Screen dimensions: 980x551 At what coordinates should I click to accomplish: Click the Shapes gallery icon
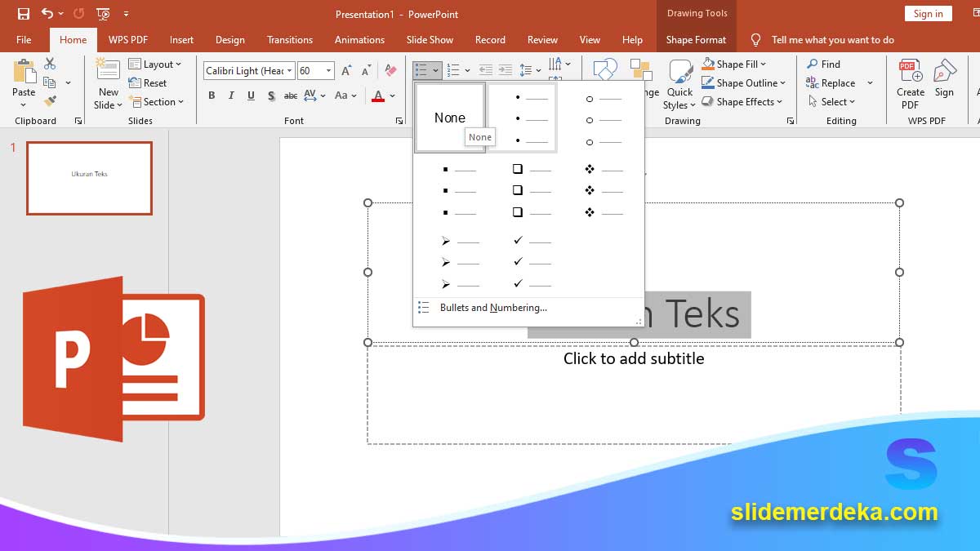pos(605,69)
